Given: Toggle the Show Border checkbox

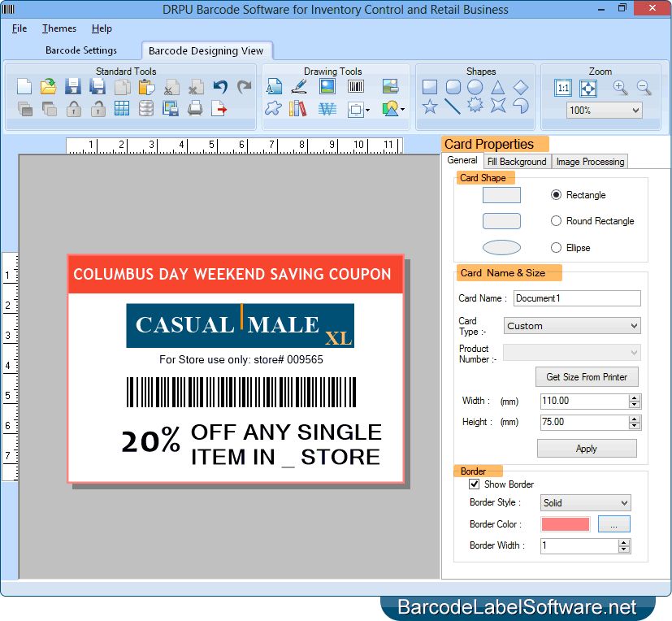Looking at the screenshot, I should tap(475, 484).
